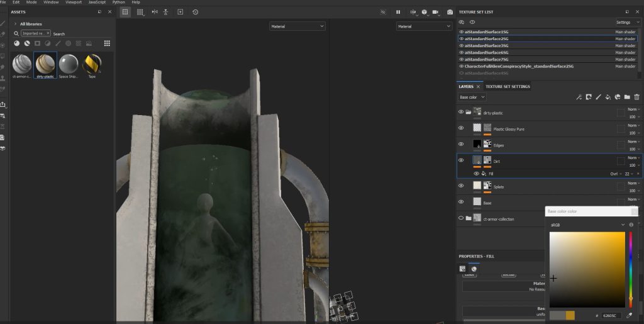Open the Mode menu
Image resolution: width=644 pixels, height=324 pixels.
click(x=31, y=2)
